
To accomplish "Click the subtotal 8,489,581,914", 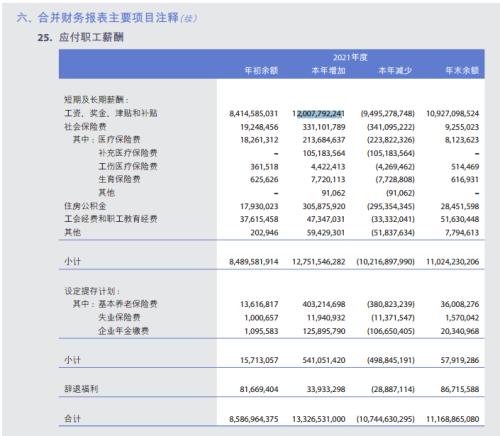I will point(253,262).
